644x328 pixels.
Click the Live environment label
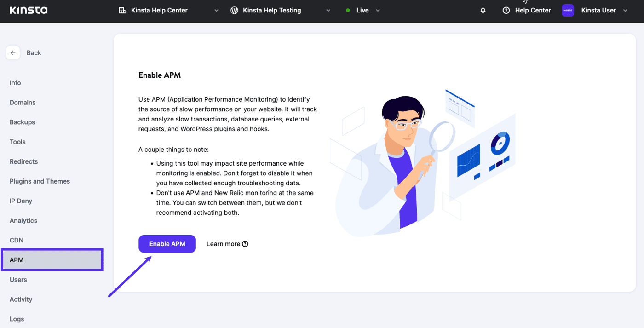pyautogui.click(x=362, y=10)
